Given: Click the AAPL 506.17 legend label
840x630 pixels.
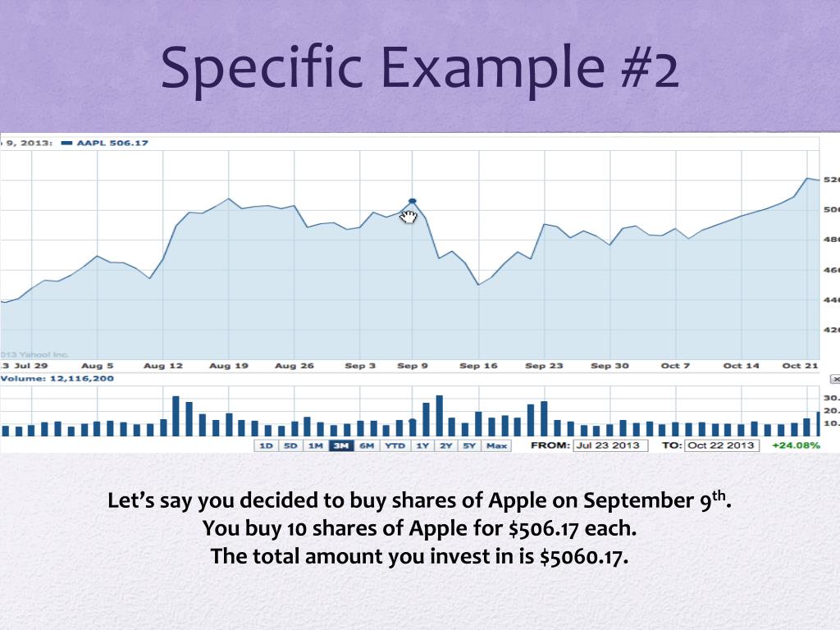Looking at the screenshot, I should point(112,143).
